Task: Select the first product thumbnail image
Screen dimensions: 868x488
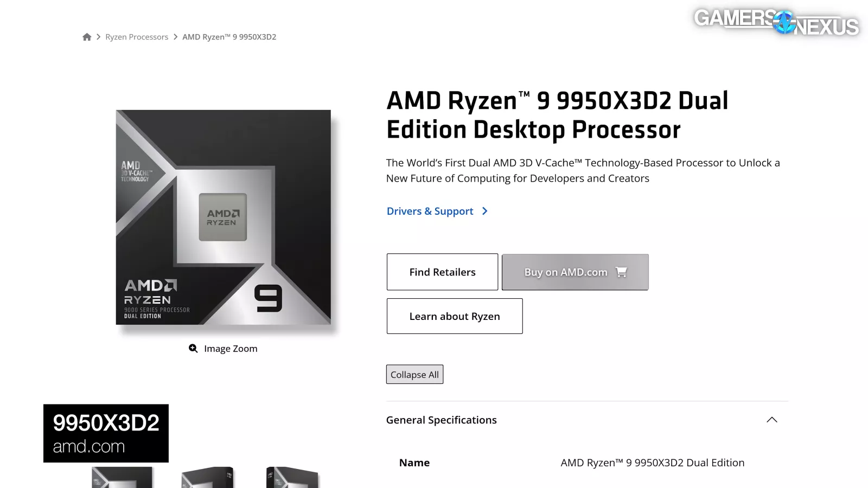Action: 122,478
